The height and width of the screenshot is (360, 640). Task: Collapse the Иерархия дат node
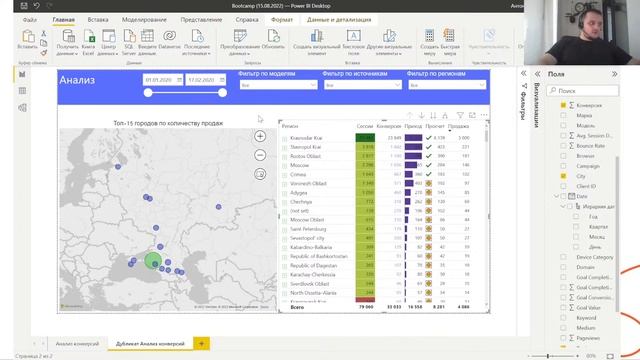pyautogui.click(x=563, y=207)
